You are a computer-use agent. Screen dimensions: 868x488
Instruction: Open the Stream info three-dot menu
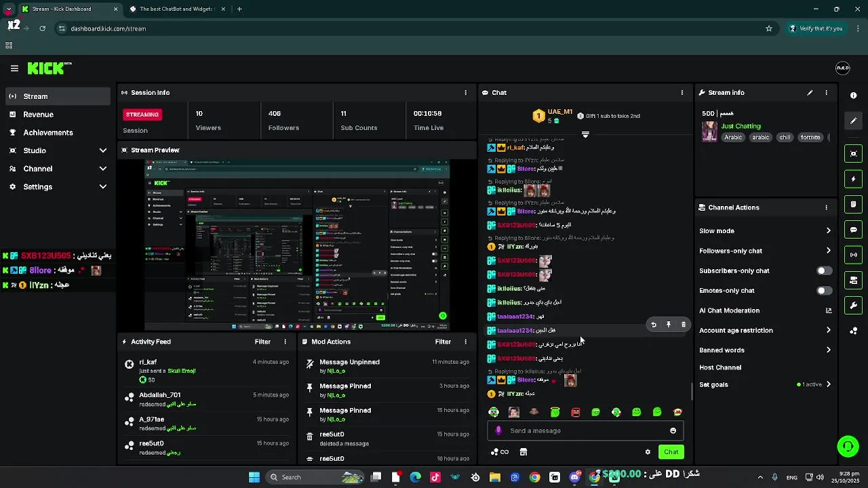826,93
